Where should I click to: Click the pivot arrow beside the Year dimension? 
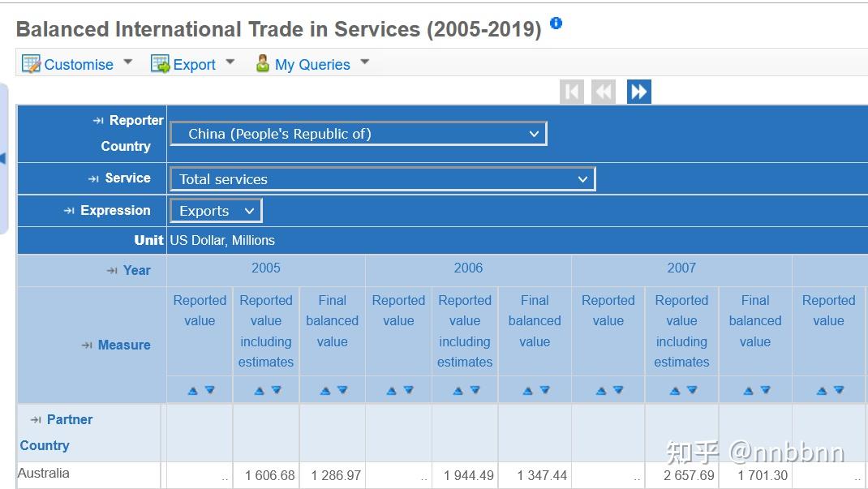pyautogui.click(x=112, y=270)
